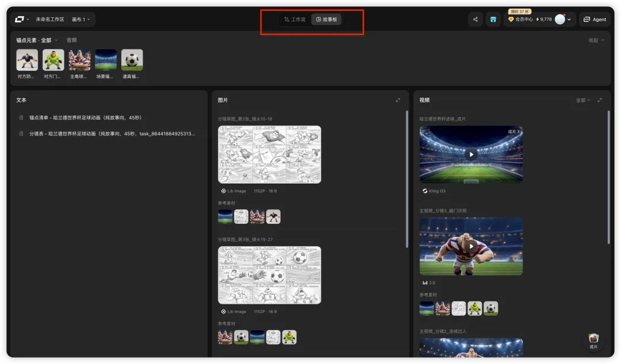Click the share icon in top bar

click(x=476, y=20)
